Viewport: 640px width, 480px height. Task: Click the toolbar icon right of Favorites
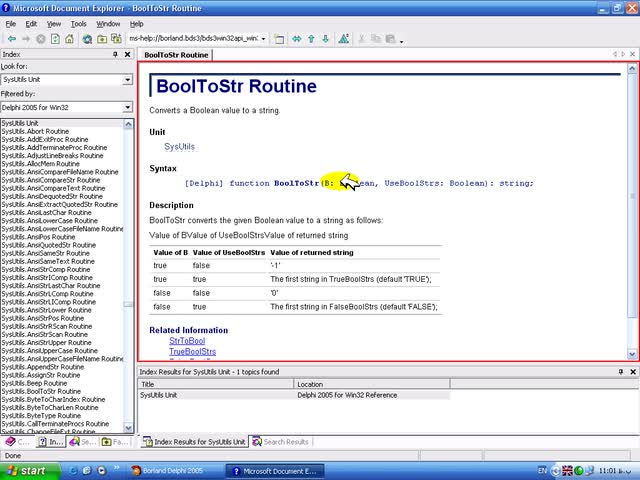click(x=116, y=39)
